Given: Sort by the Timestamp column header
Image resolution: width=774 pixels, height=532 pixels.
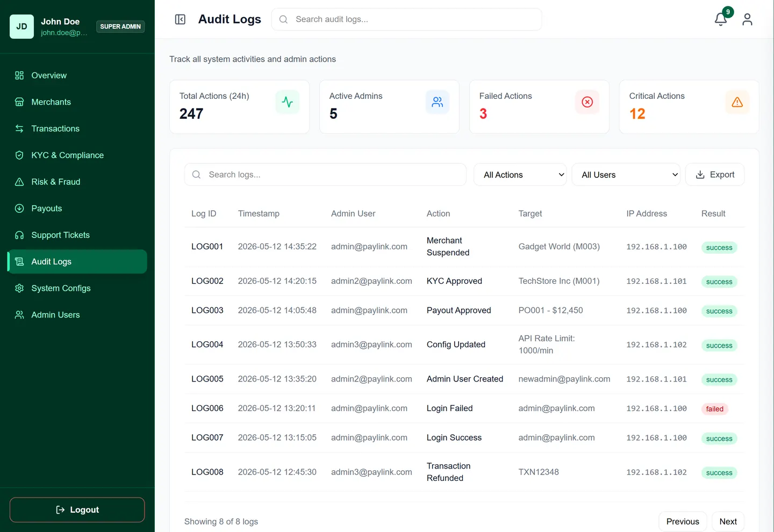Looking at the screenshot, I should click(259, 213).
